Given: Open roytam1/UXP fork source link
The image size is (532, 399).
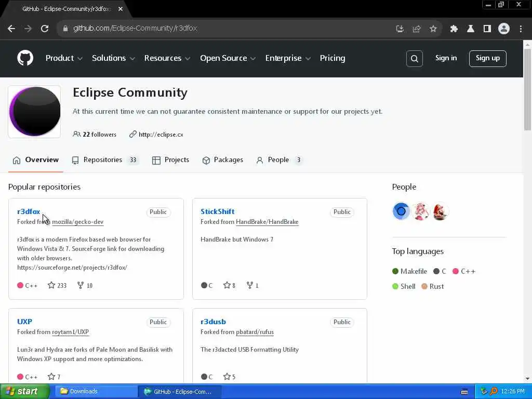Looking at the screenshot, I should pos(70,332).
